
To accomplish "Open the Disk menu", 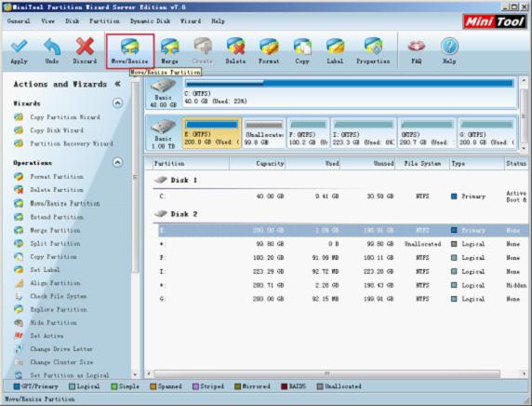I will 73,21.
